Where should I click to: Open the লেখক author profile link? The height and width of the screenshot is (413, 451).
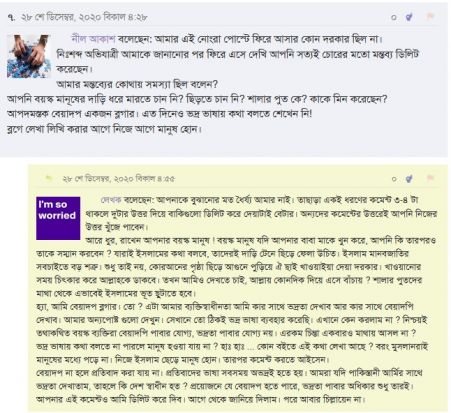(x=111, y=200)
